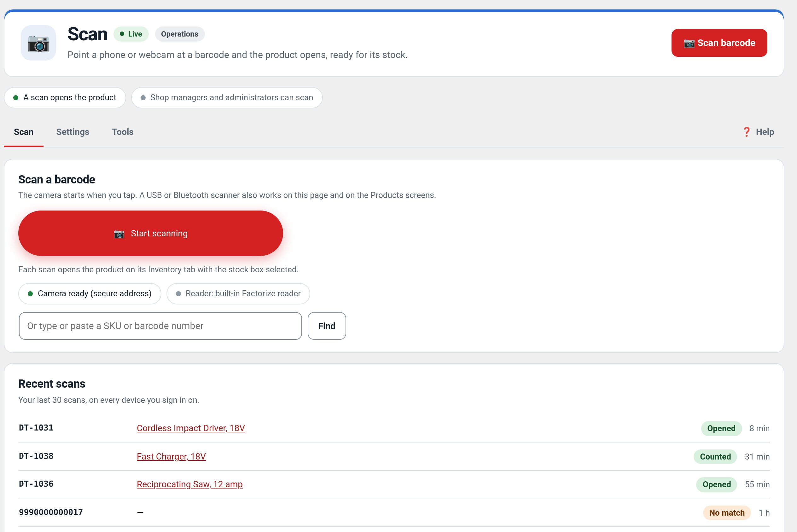
Task: Click the Live status badge
Action: pos(131,34)
